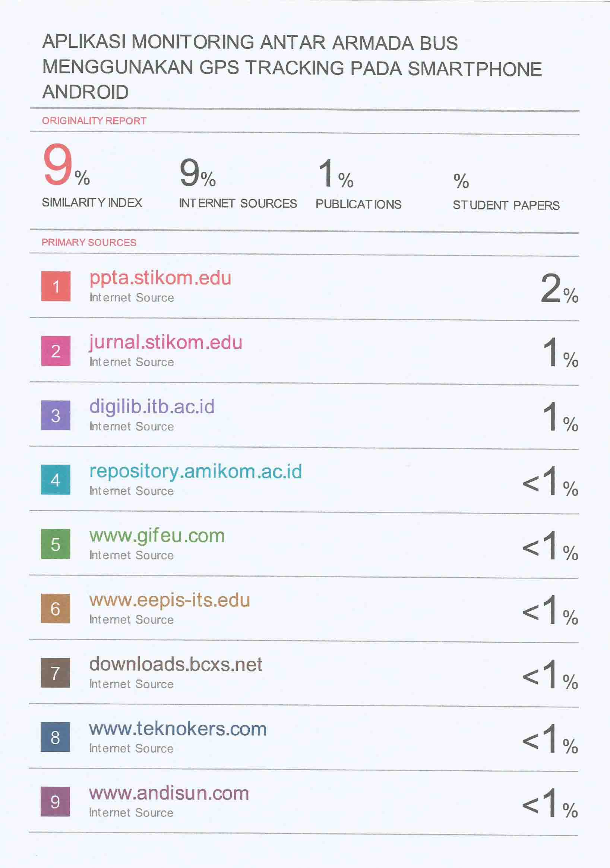Open the www.andisun.com source link

[x=169, y=793]
